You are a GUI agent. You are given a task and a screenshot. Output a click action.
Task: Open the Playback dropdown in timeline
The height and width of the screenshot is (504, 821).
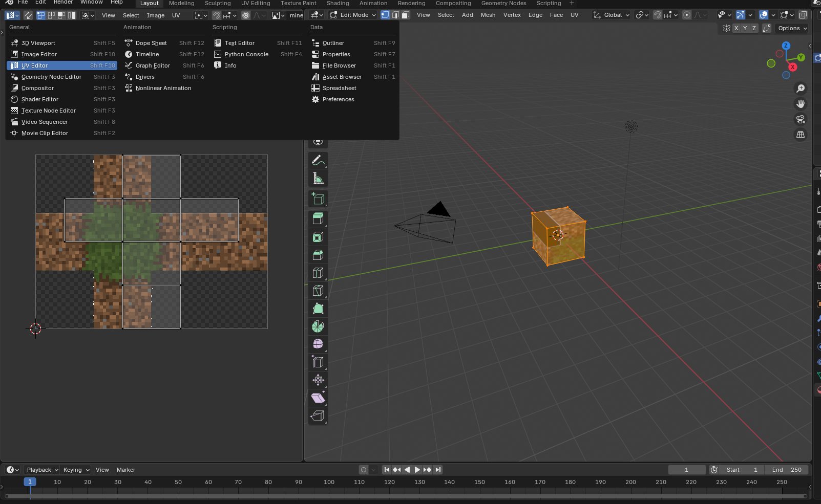coord(42,470)
